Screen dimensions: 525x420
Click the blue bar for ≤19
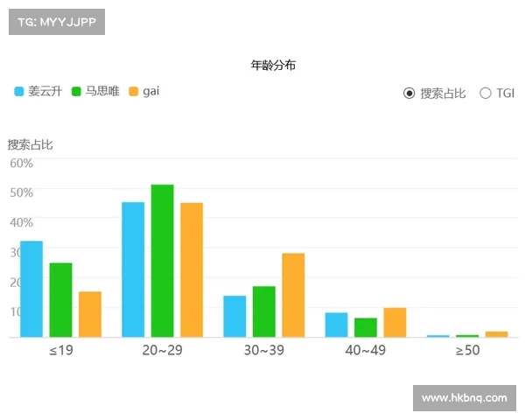tap(31, 289)
